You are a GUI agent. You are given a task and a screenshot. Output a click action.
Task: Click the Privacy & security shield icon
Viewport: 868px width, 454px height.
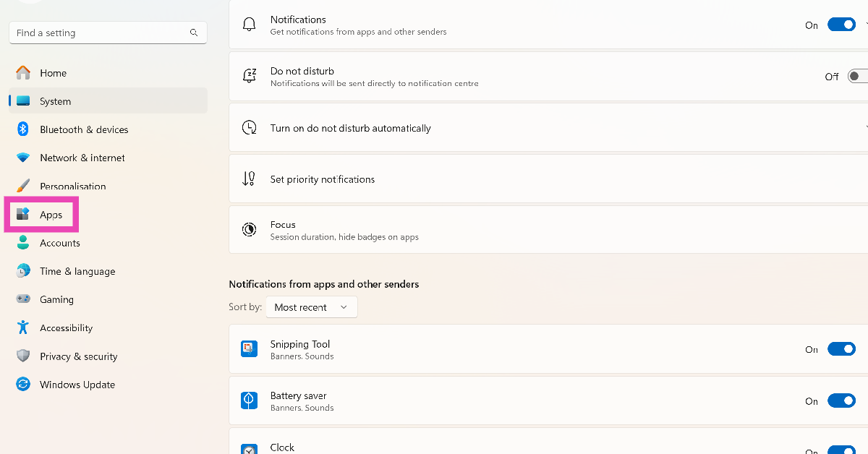(23, 356)
